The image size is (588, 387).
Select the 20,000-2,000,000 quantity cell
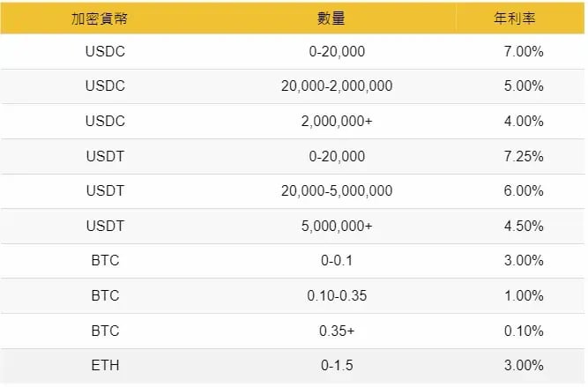coord(337,86)
